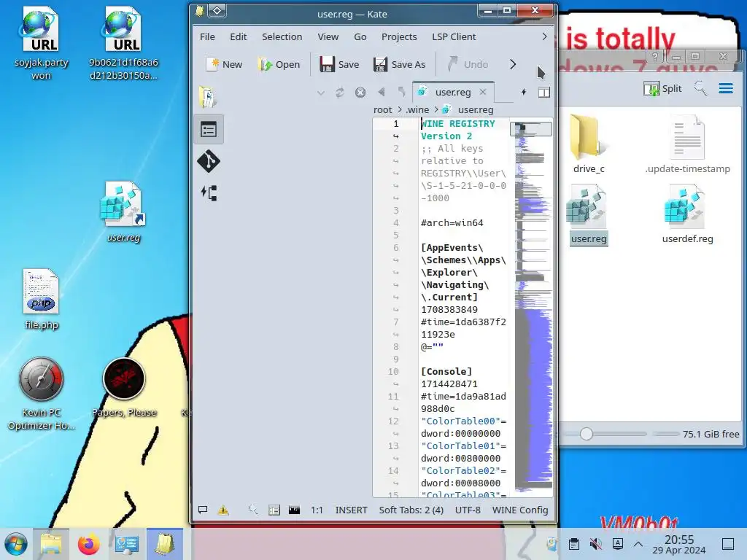This screenshot has height=560, width=747.
Task: Open the Soft Tabs: 2 (4) selector
Action: (x=411, y=510)
